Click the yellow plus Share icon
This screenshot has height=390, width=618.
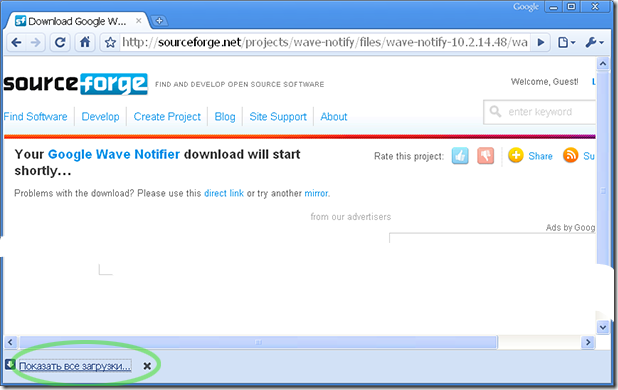pos(516,155)
